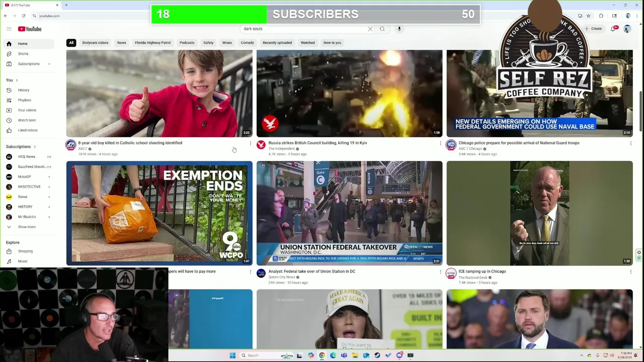Select the New to you chip
The height and width of the screenshot is (362, 644).
click(x=332, y=43)
